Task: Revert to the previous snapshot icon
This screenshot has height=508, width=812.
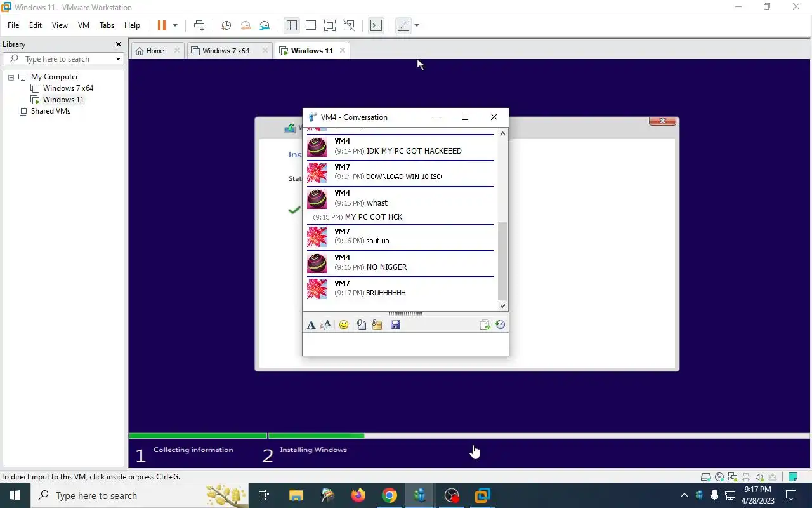Action: tap(246, 25)
